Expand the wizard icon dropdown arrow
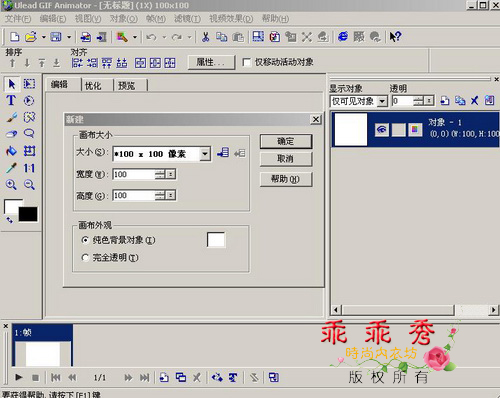The image size is (500, 398). coord(135,37)
